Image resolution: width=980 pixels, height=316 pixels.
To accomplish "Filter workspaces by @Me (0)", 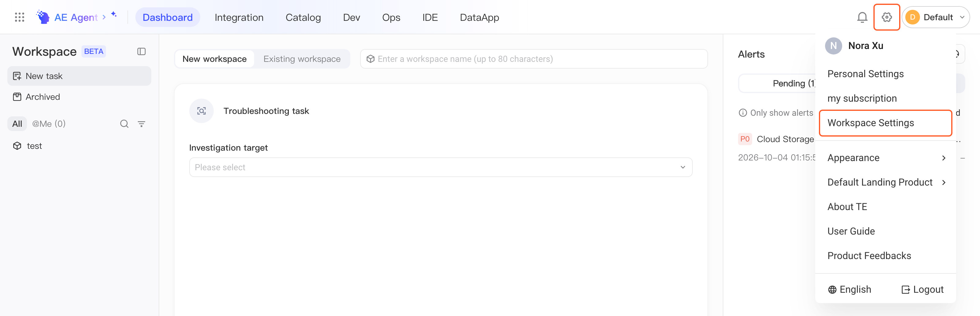I will (x=49, y=124).
